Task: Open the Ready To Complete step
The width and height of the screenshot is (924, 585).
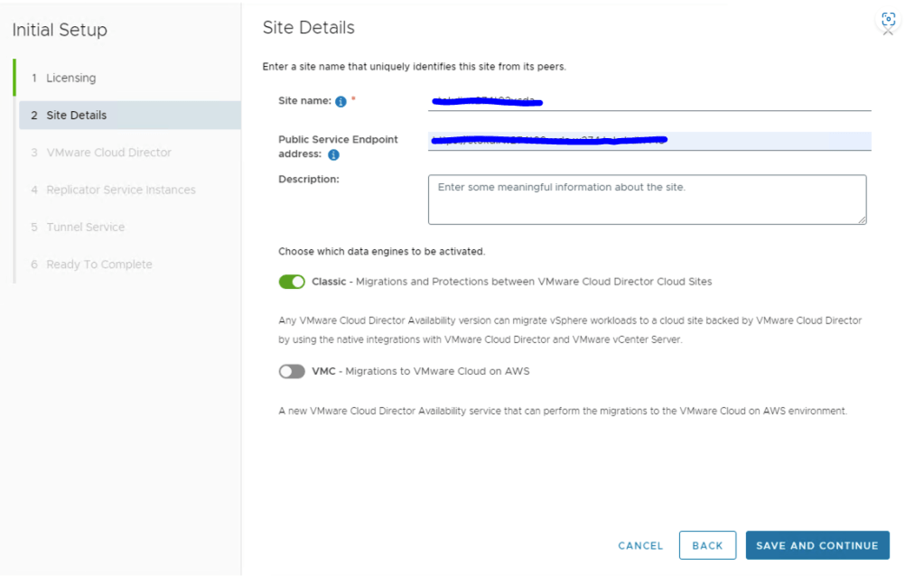Action: [x=98, y=265]
